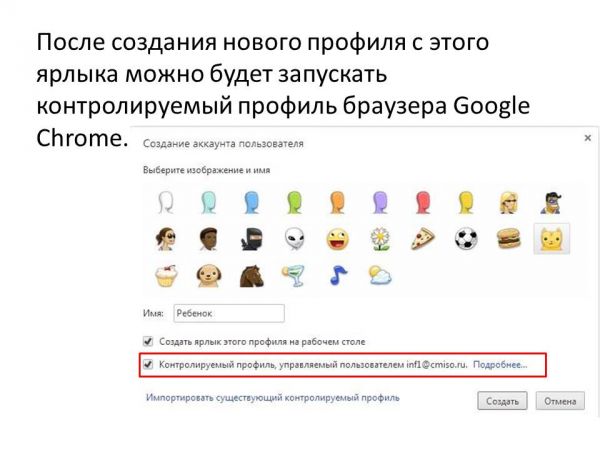
Task: Select the cupcake avatar
Action: 166,276
